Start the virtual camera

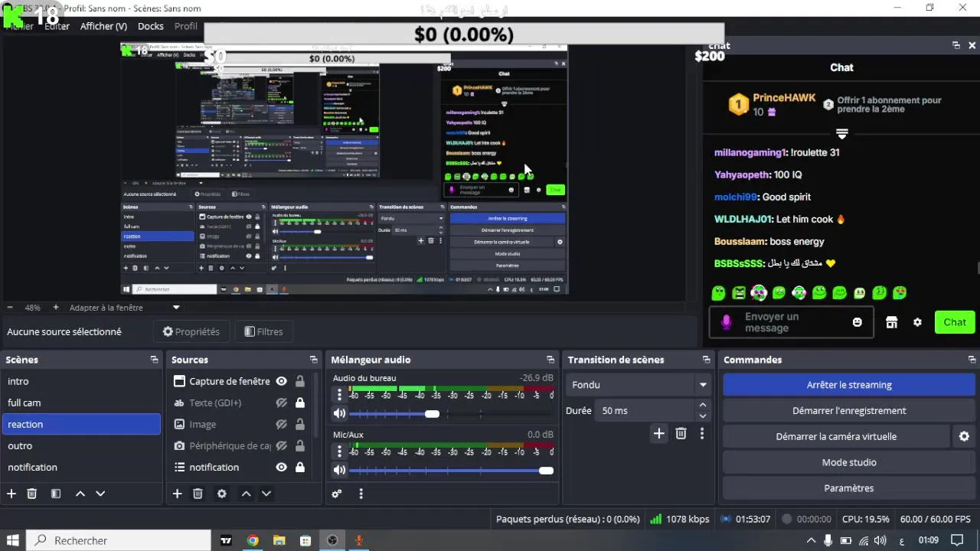coord(836,436)
